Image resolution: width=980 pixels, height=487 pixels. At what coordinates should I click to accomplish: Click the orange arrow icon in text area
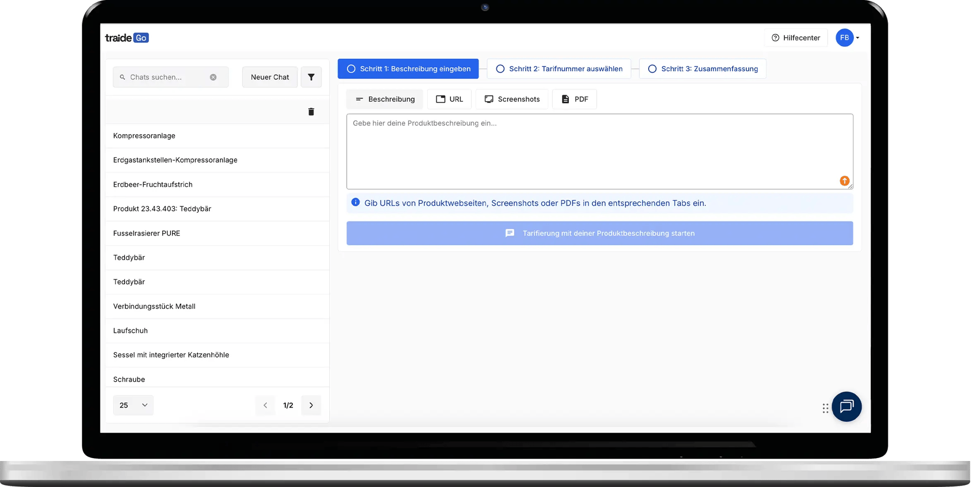tap(844, 181)
